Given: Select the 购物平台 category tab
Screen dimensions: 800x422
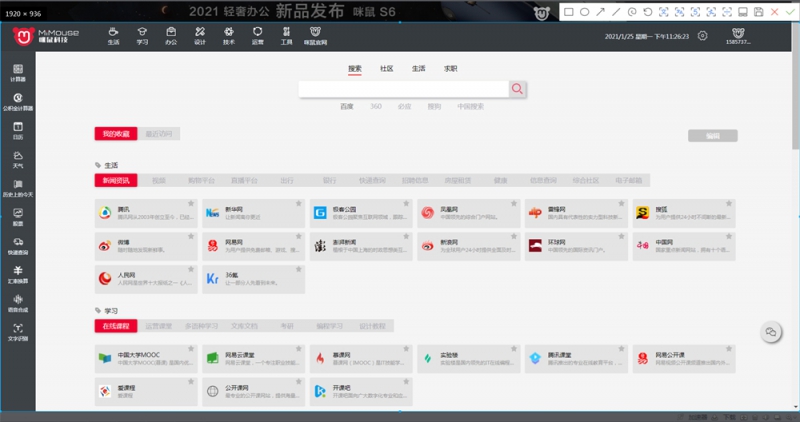Looking at the screenshot, I should coord(201,181).
